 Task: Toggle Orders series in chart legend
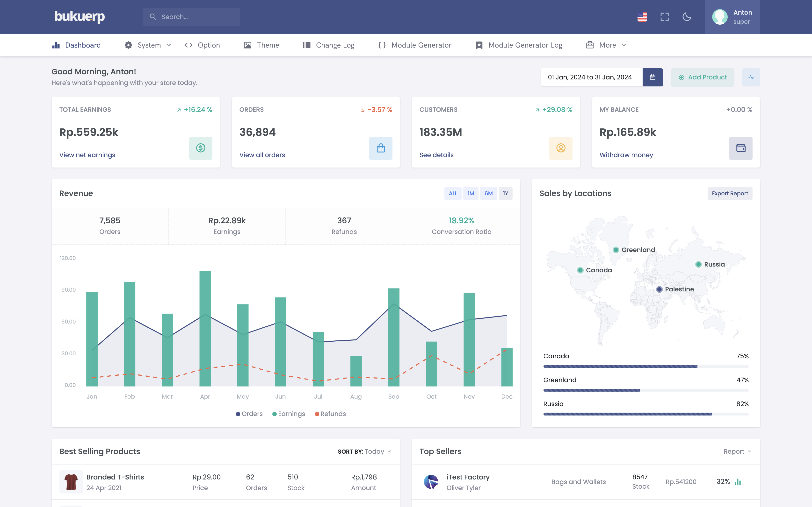click(249, 414)
